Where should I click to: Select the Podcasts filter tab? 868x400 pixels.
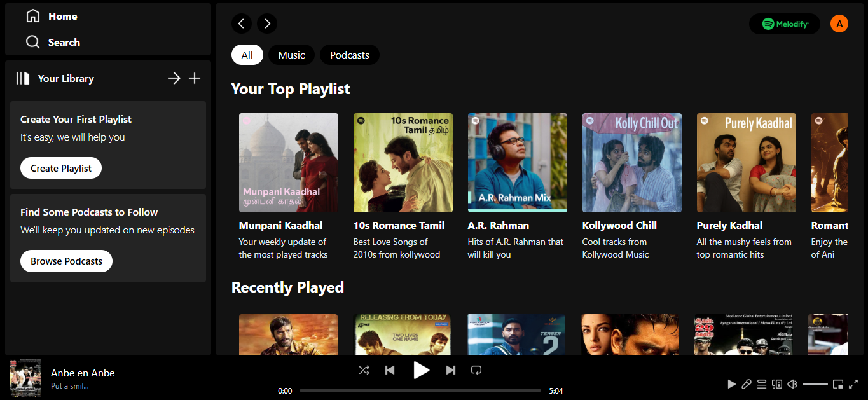point(349,55)
